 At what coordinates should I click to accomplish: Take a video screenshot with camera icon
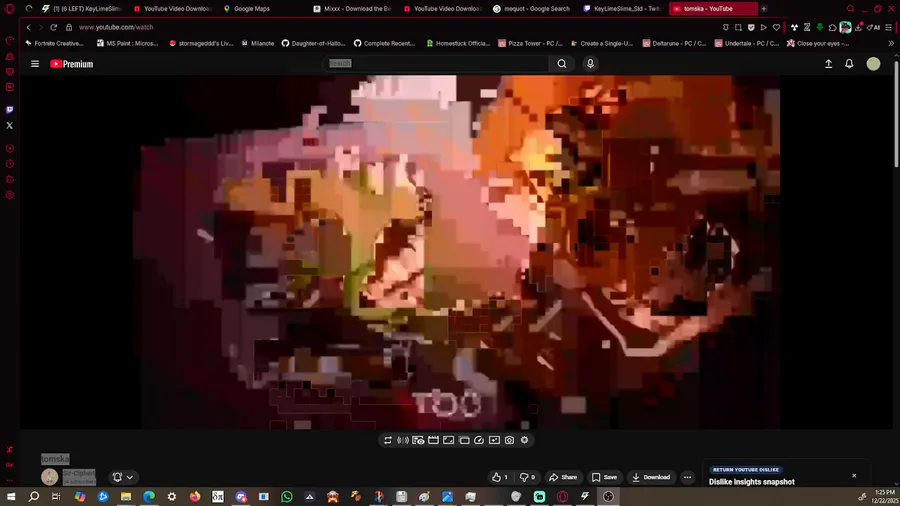pyautogui.click(x=510, y=440)
